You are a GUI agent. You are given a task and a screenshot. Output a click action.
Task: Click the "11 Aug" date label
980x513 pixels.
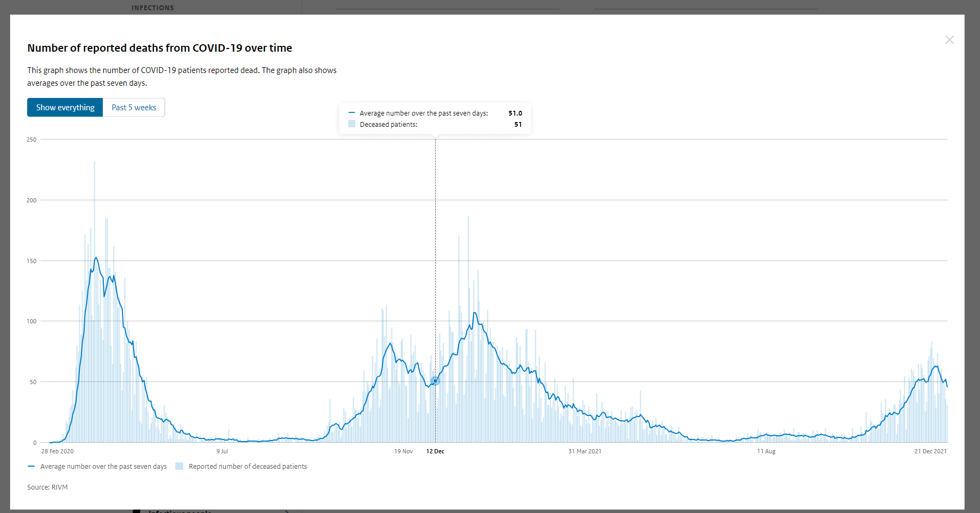[766, 451]
